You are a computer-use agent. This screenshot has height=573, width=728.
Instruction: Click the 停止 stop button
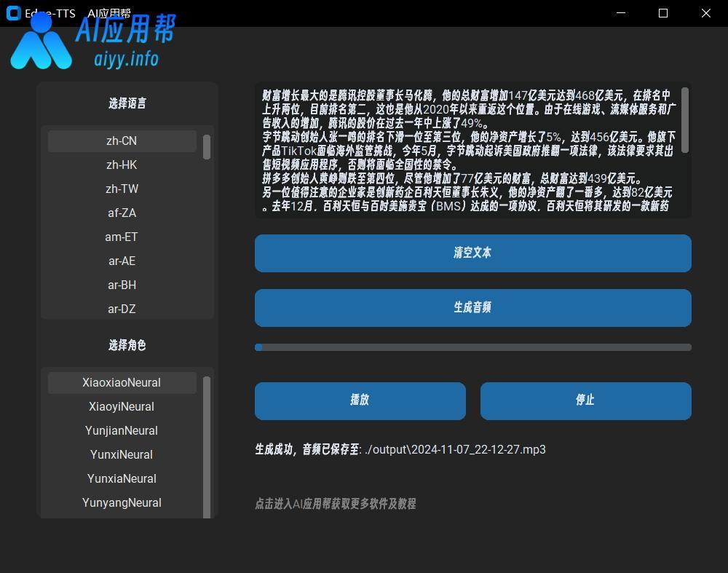[585, 400]
